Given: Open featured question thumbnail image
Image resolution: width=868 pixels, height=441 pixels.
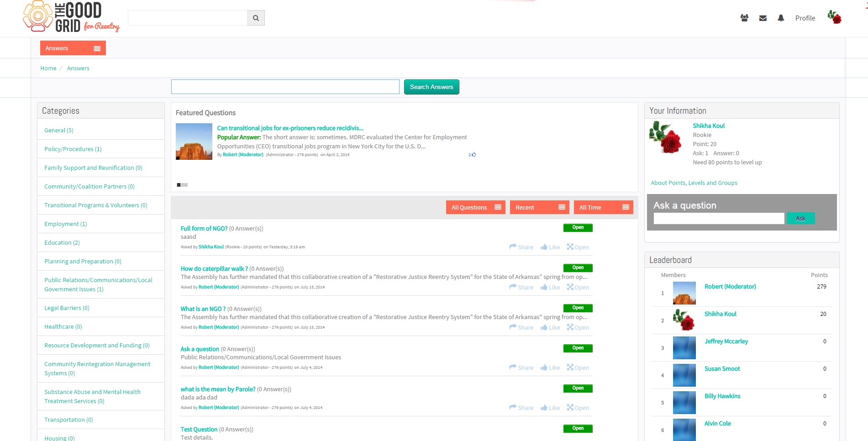Looking at the screenshot, I should (194, 142).
